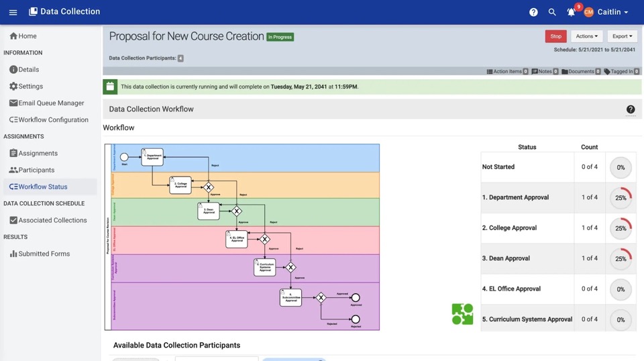Image resolution: width=644 pixels, height=361 pixels.
Task: Open the search magnifier icon
Action: 552,12
